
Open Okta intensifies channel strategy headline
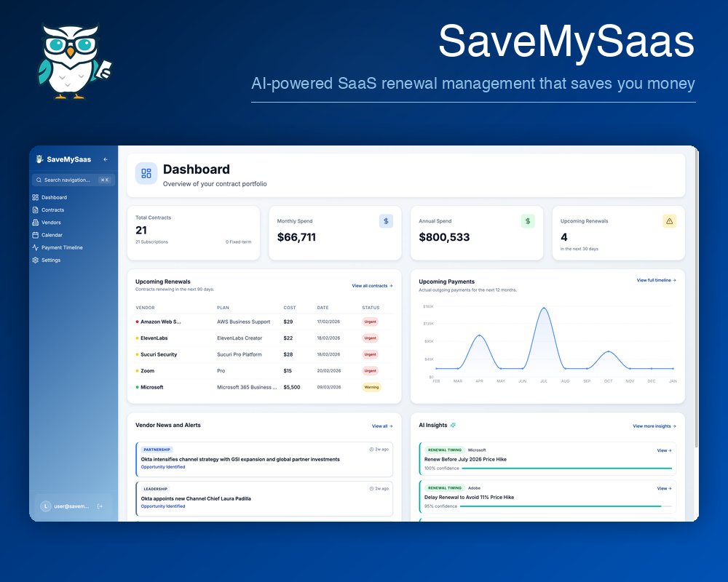(240, 460)
